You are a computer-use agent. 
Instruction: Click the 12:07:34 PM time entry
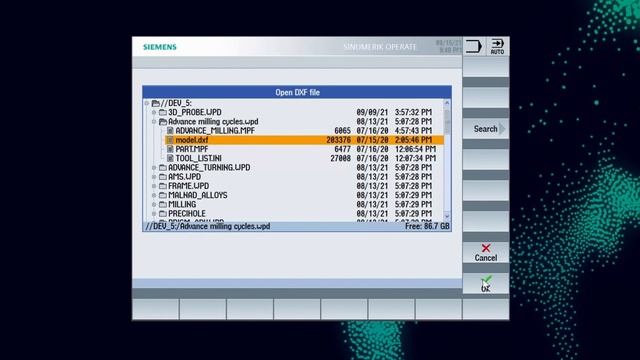pyautogui.click(x=415, y=158)
